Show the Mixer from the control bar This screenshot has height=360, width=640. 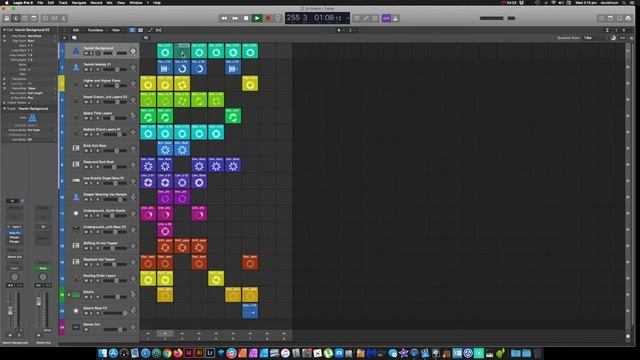pos(54,18)
